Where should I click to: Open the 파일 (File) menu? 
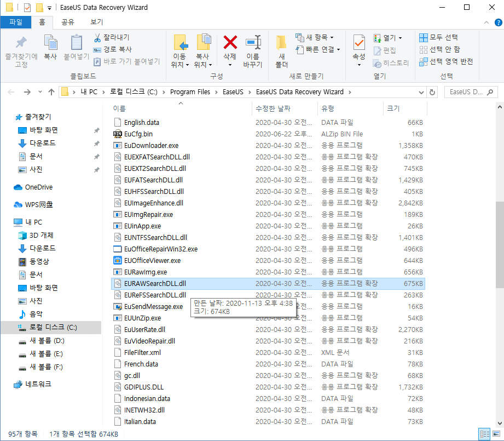18,22
